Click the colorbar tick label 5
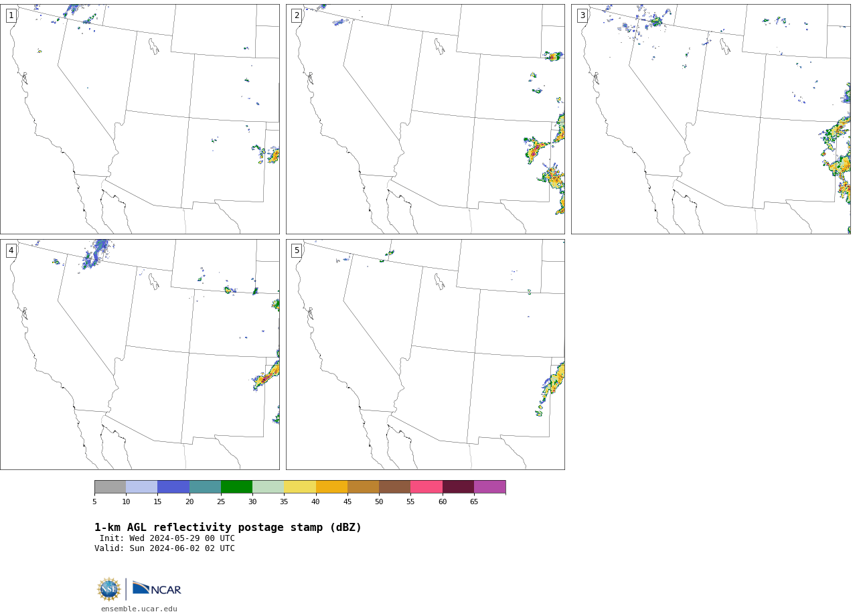The height and width of the screenshot is (616, 857). pyautogui.click(x=94, y=502)
